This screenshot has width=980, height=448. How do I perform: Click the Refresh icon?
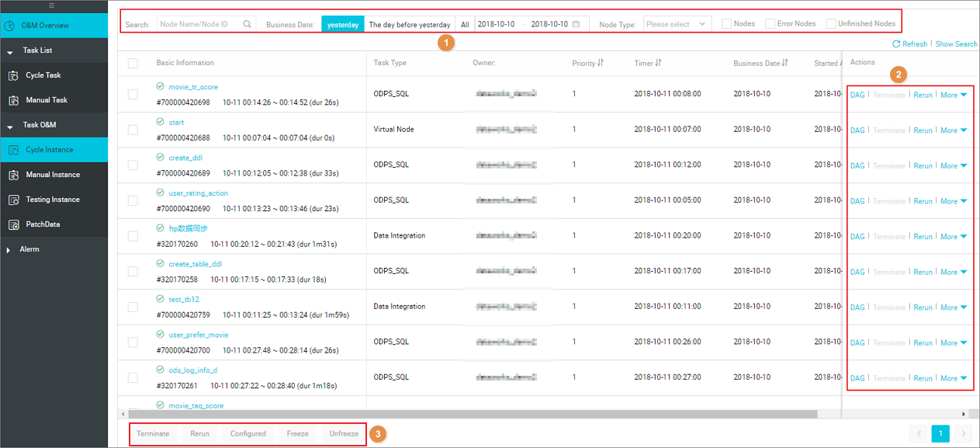tap(897, 44)
